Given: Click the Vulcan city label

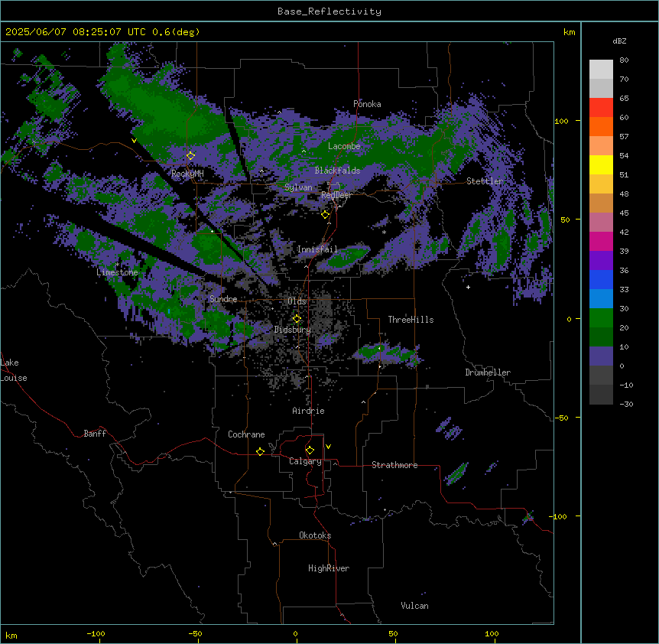Looking at the screenshot, I should pos(414,606).
